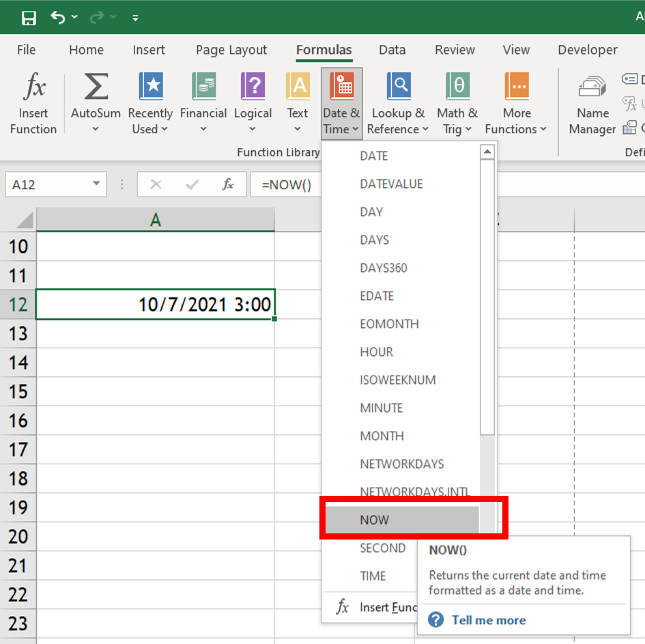Open Math & Trig functions menu

point(457,103)
